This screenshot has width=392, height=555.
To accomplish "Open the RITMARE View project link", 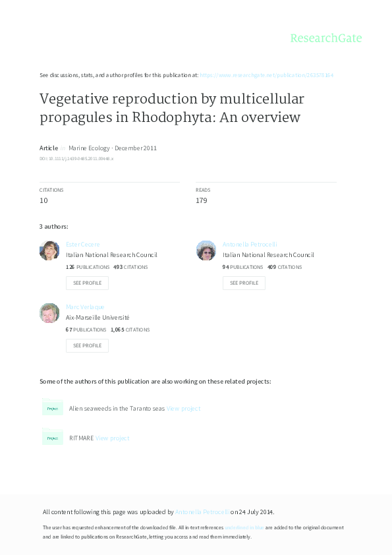I will [112, 437].
